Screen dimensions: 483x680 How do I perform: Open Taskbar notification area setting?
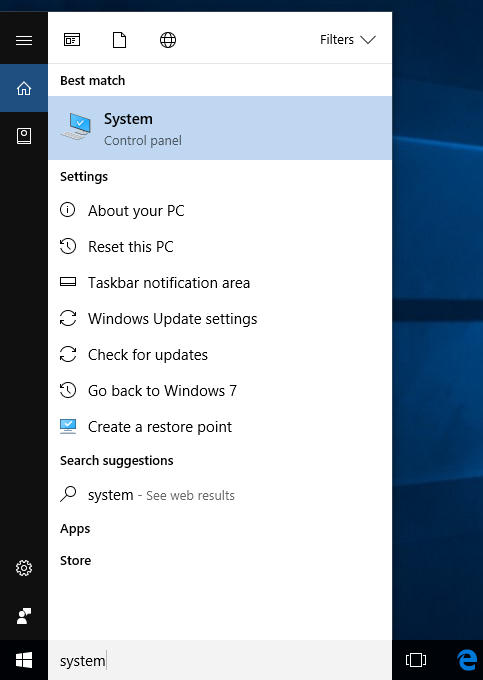coord(220,283)
